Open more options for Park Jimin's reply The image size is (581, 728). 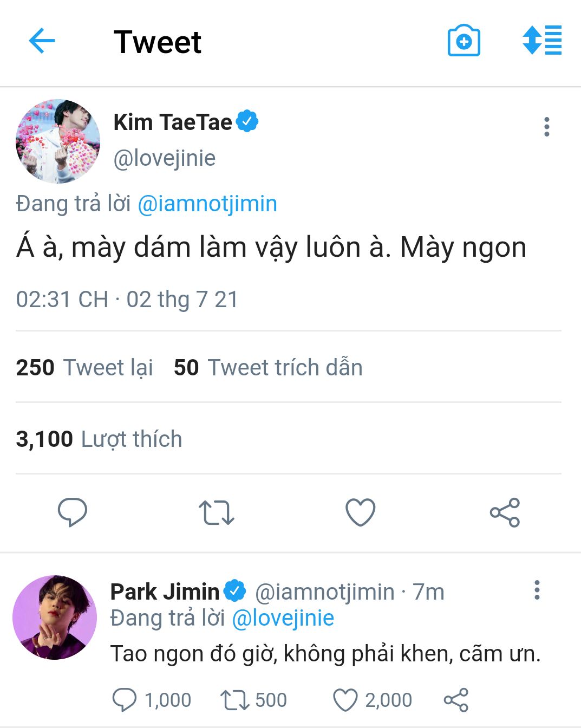537,590
